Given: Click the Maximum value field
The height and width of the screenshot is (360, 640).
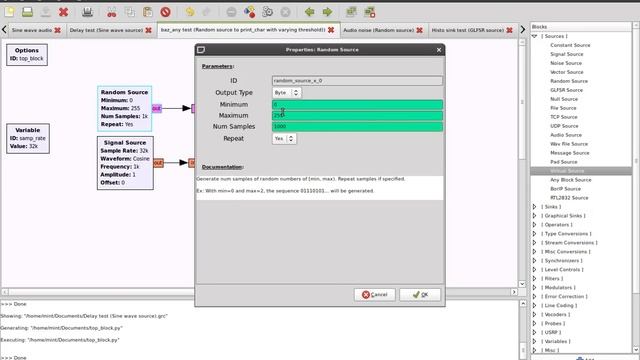Looking at the screenshot, I should point(357,116).
